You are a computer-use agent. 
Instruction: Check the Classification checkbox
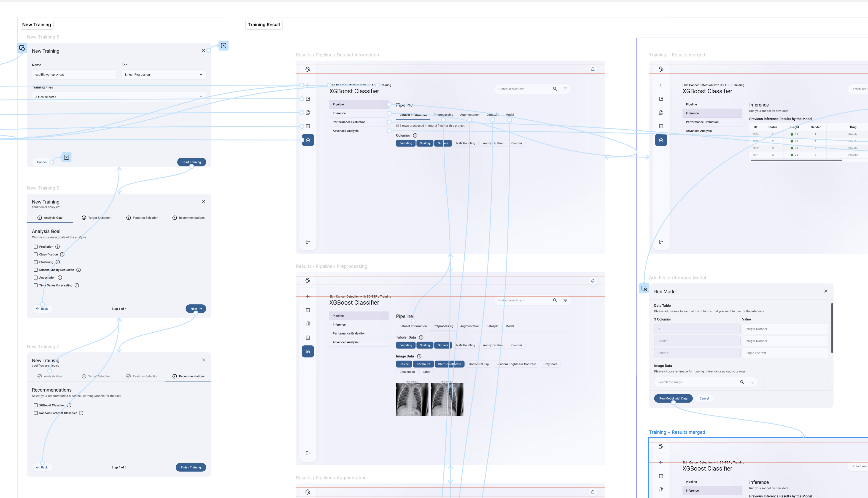coord(35,254)
